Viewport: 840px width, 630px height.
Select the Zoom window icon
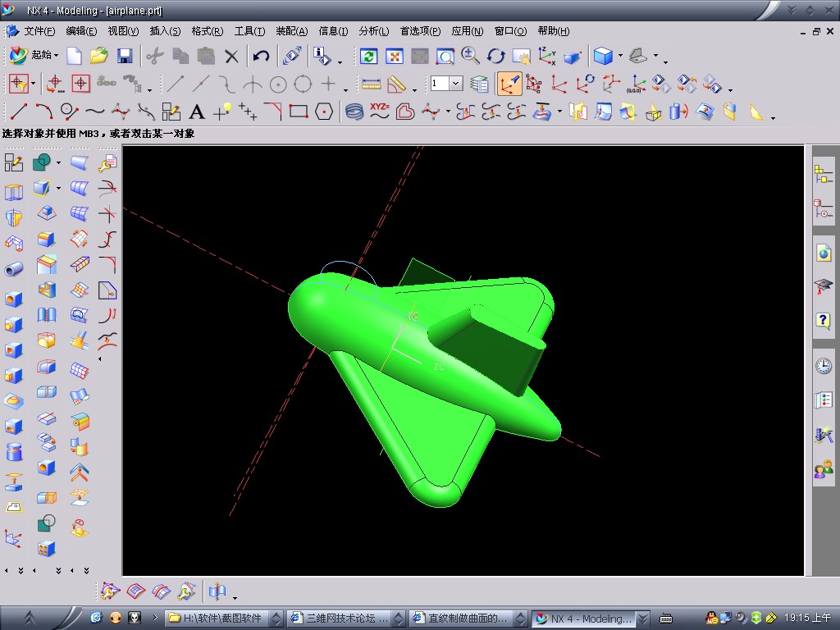coord(445,56)
